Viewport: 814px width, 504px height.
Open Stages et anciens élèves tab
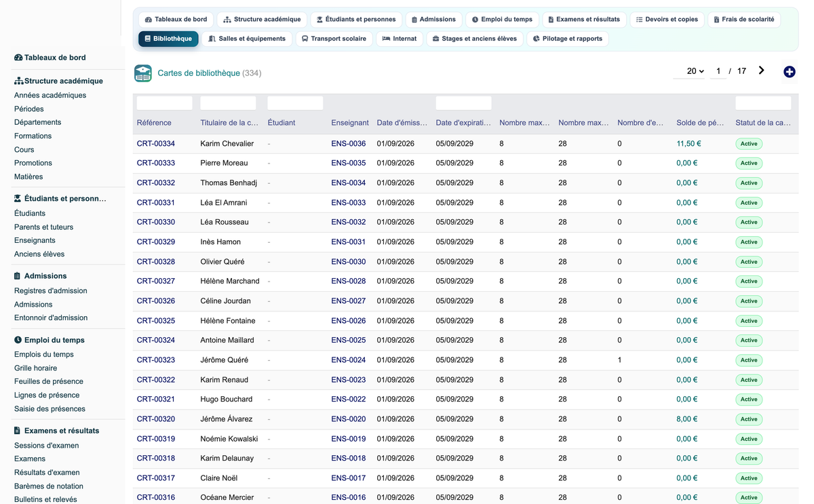point(475,39)
